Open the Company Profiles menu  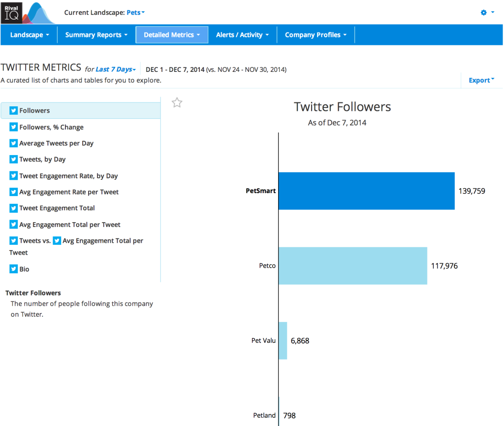point(315,35)
